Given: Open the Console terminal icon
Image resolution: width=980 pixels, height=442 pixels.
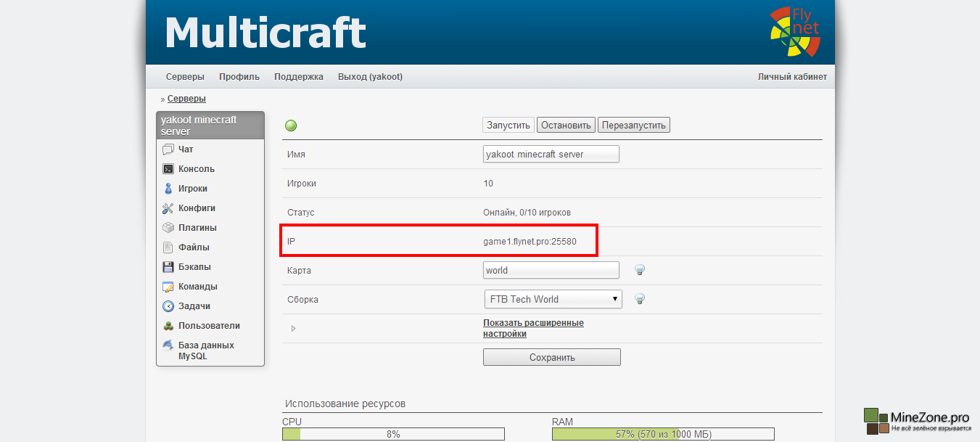Looking at the screenshot, I should pos(168,169).
